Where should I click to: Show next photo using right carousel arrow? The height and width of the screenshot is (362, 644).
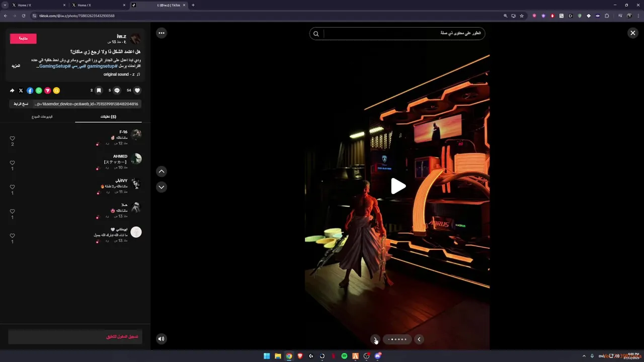click(419, 339)
